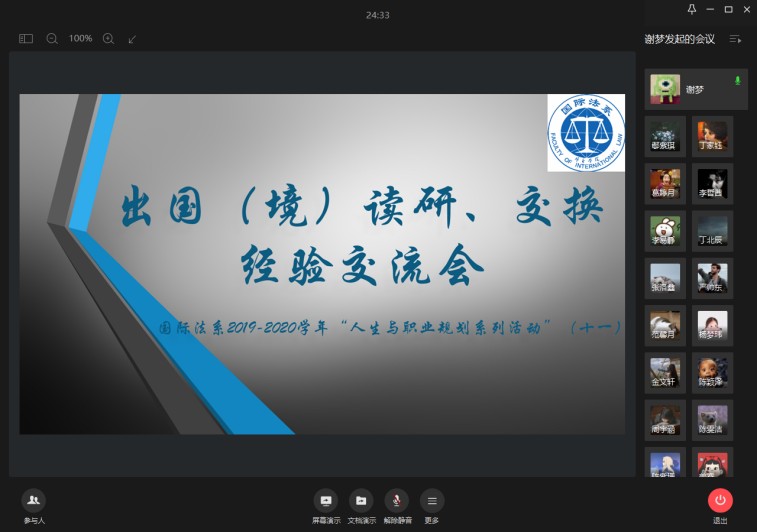Viewport: 757px width, 532px height.
Task: Click participant 金文轩 avatar tile
Action: click(665, 371)
